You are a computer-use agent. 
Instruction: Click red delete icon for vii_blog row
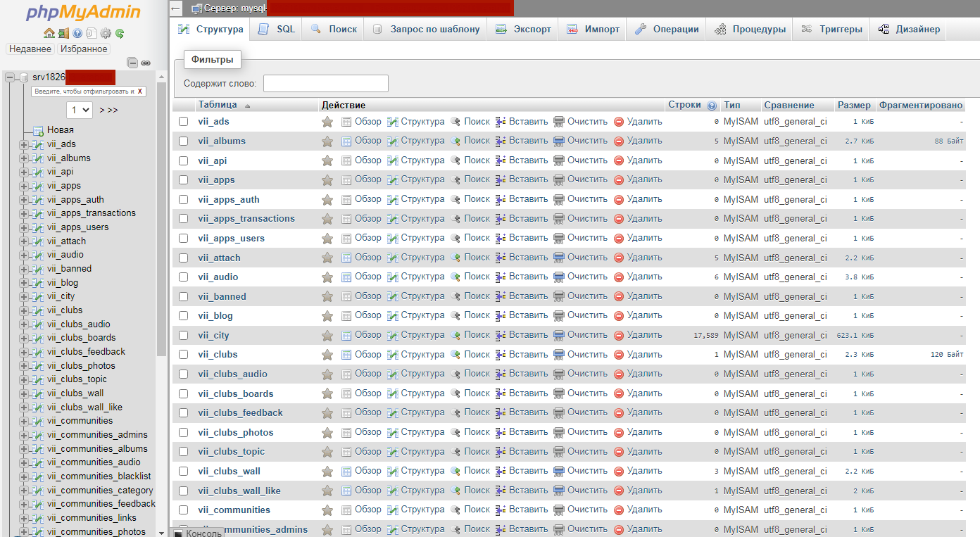pyautogui.click(x=619, y=315)
